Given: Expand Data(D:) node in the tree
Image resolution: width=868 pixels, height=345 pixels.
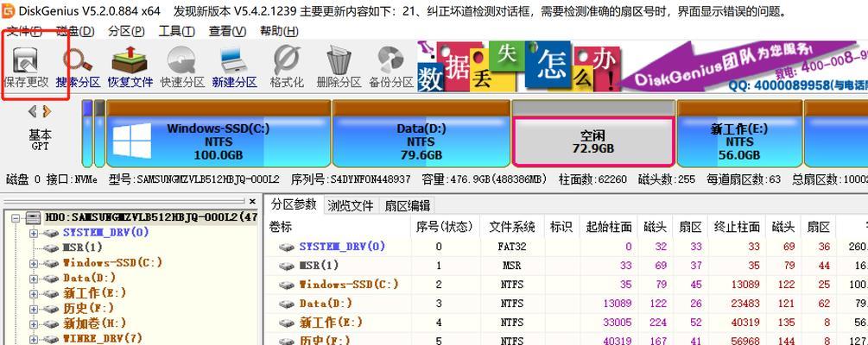Looking at the screenshot, I should [34, 279].
